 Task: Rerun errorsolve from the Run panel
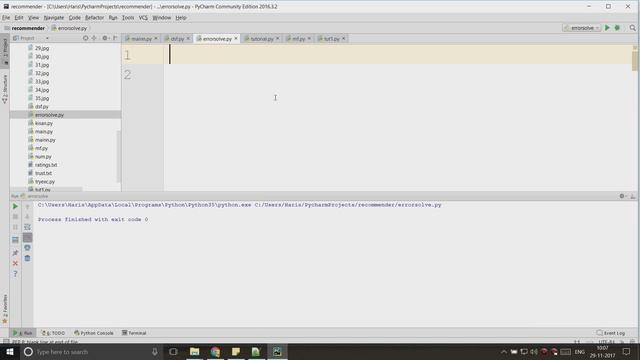click(x=16, y=207)
